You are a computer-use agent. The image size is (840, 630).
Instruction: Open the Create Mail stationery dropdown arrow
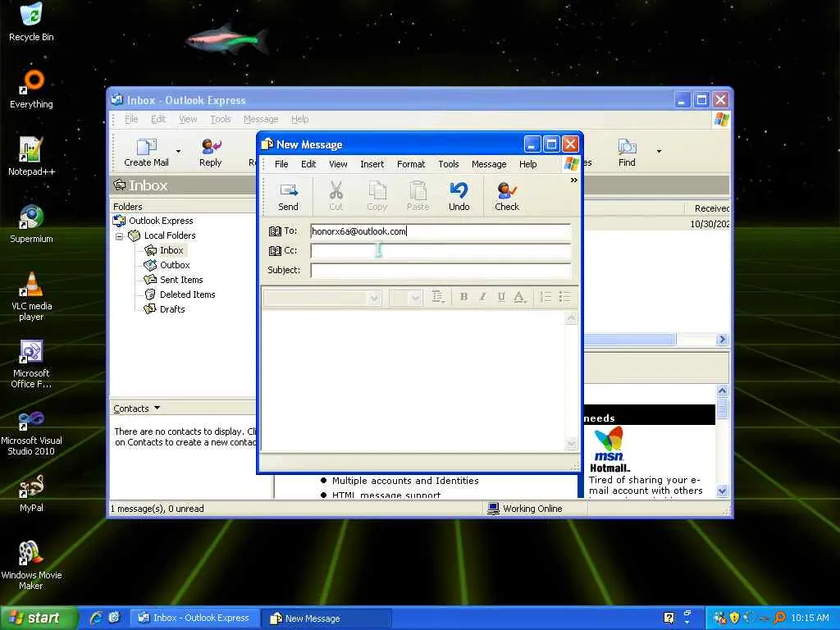point(178,152)
